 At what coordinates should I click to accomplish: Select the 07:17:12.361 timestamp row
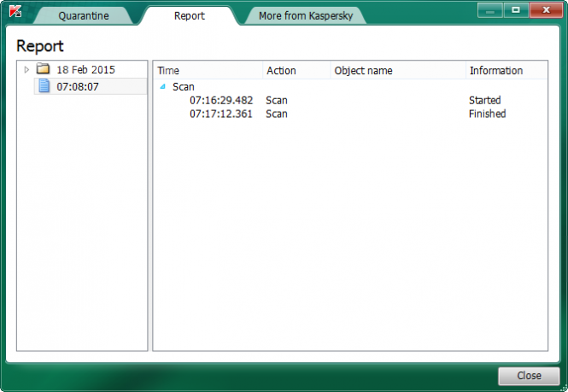pyautogui.click(x=221, y=114)
